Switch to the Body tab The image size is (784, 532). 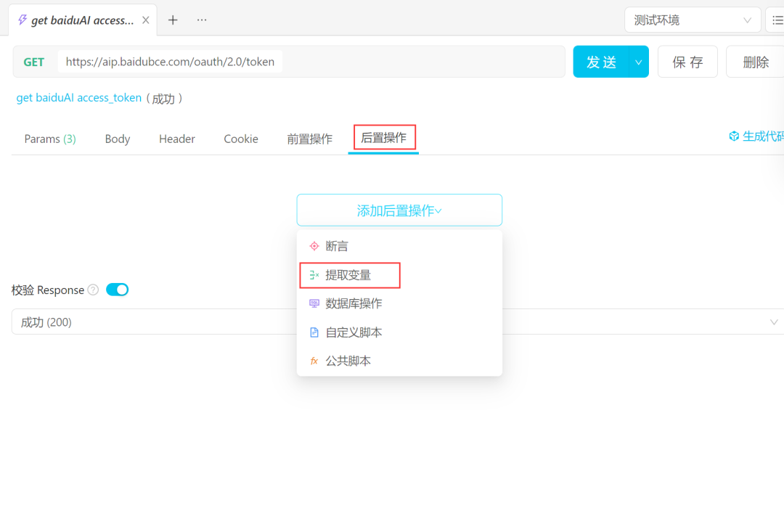(x=118, y=139)
